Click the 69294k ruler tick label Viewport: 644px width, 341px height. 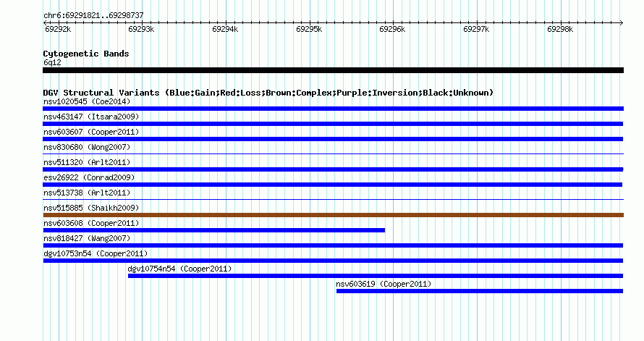point(225,29)
